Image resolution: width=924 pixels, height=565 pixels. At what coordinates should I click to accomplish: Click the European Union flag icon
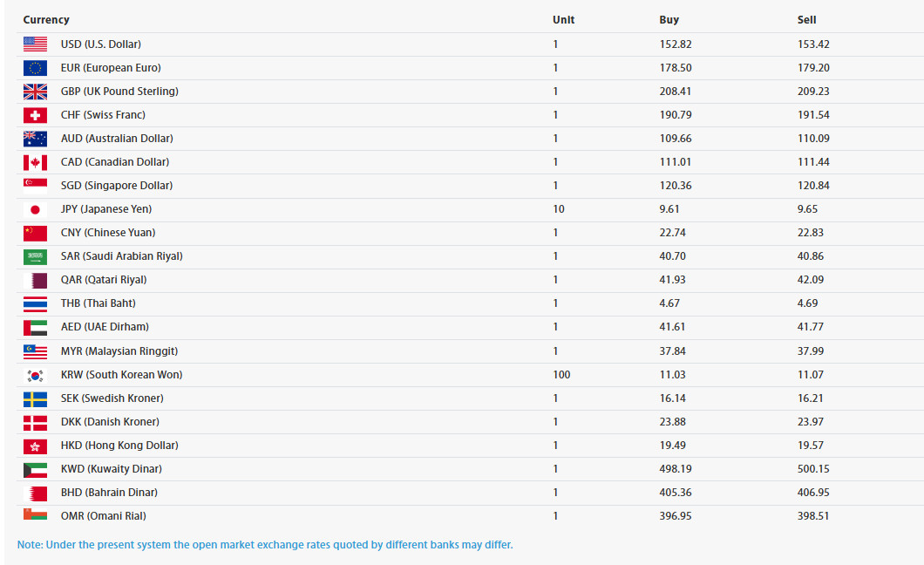(36, 68)
